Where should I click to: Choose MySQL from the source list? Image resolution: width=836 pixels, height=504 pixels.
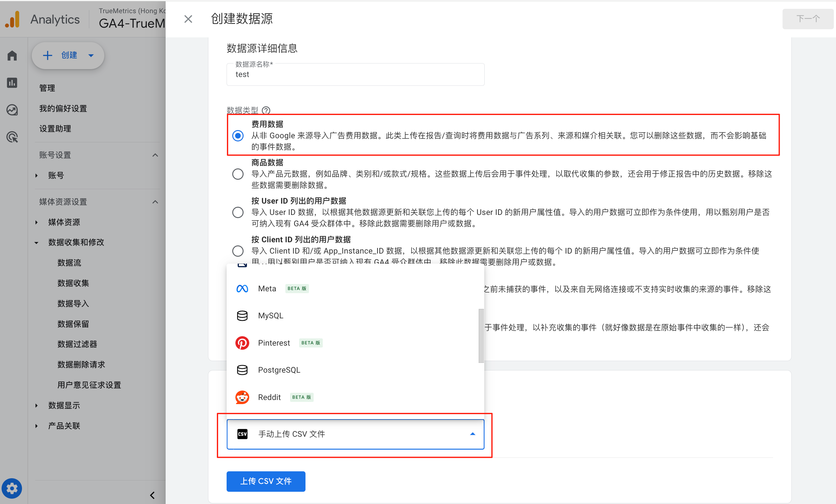pyautogui.click(x=270, y=316)
